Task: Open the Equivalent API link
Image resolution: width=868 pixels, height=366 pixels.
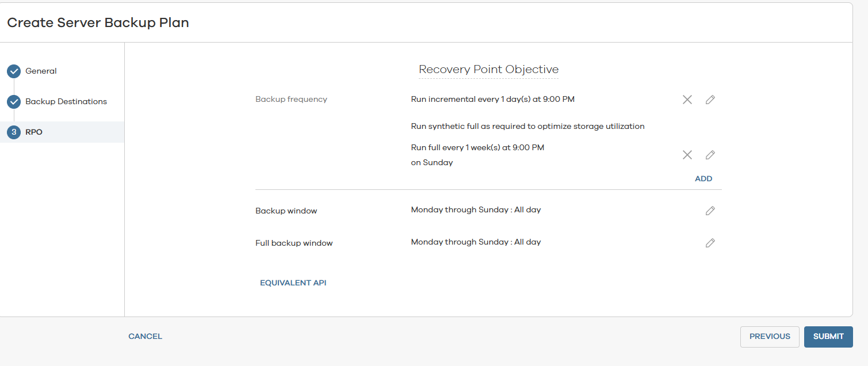Action: (x=293, y=283)
